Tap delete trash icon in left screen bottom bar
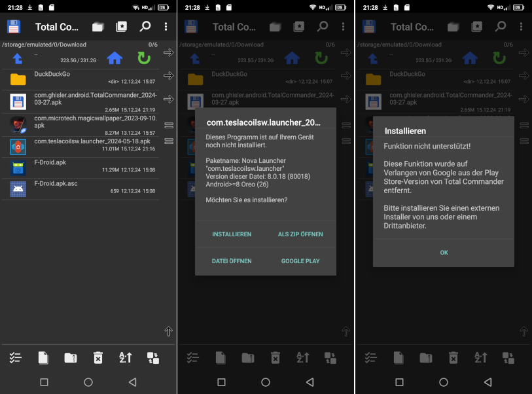 pos(98,358)
